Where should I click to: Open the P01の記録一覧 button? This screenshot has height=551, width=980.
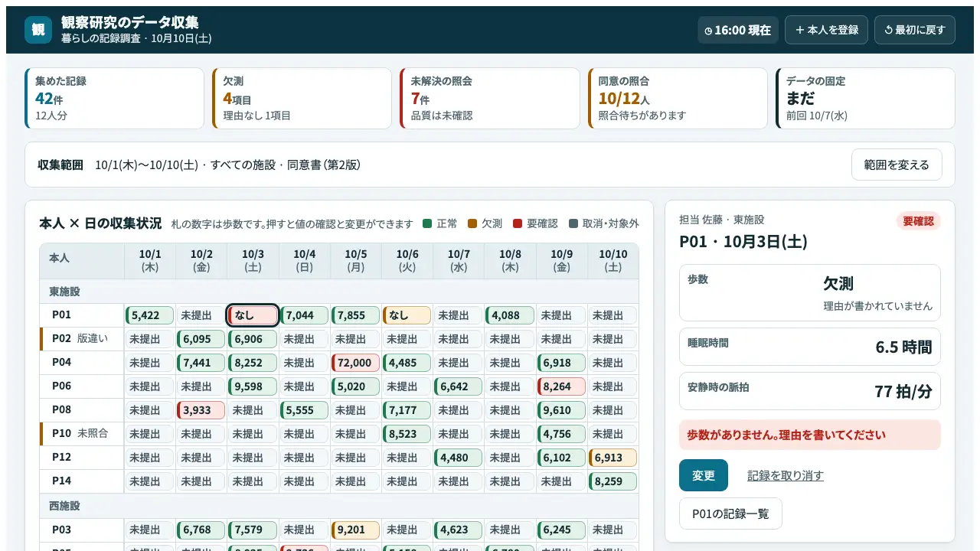pos(730,514)
